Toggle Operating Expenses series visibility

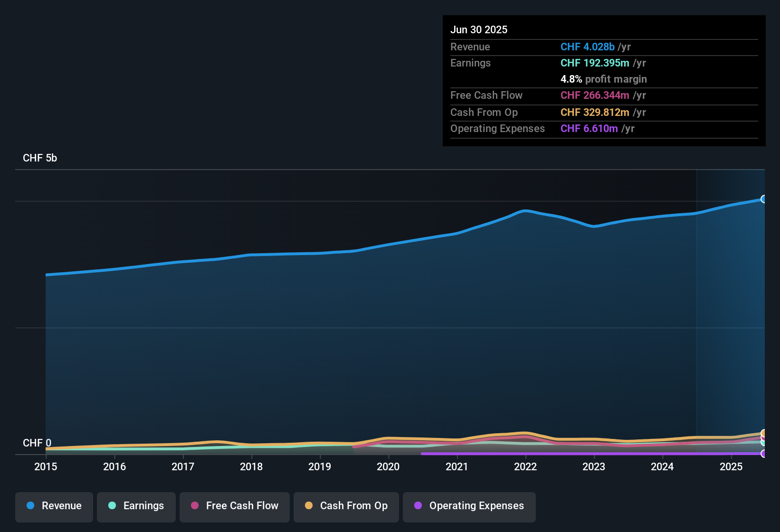469,506
